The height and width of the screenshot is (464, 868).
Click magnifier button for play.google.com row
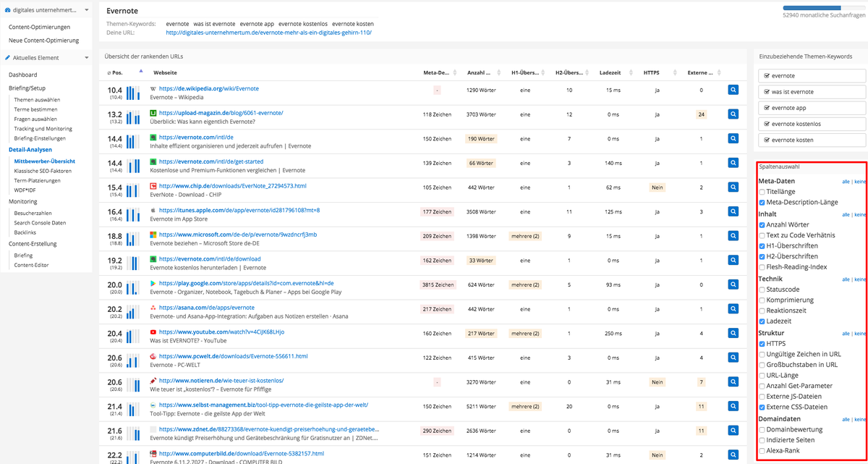pos(733,284)
